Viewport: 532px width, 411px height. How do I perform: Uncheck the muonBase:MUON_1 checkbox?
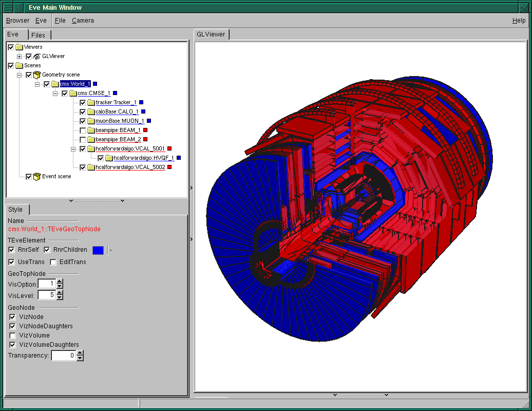[83, 121]
